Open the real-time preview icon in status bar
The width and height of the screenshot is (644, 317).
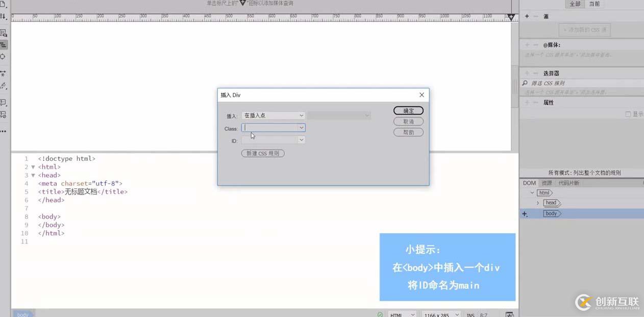click(x=509, y=314)
